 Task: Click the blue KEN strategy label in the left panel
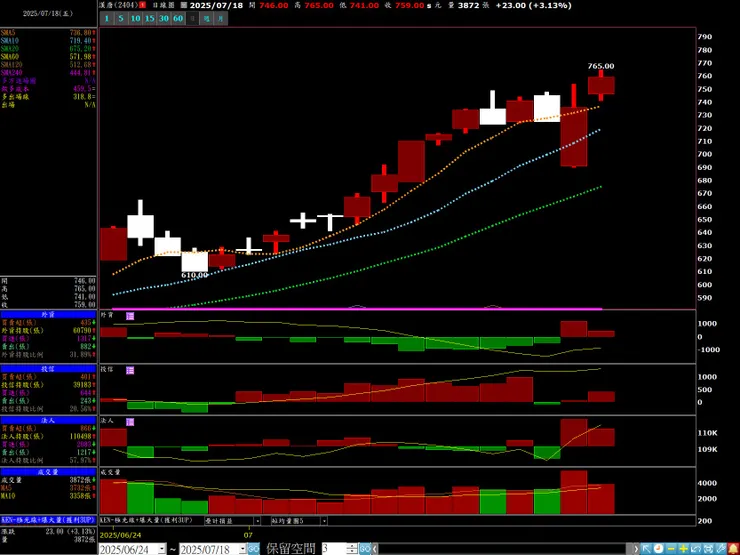coord(48,519)
